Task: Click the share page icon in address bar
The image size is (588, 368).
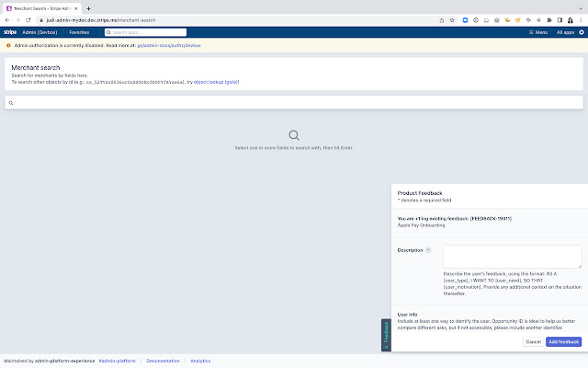Action: point(442,20)
